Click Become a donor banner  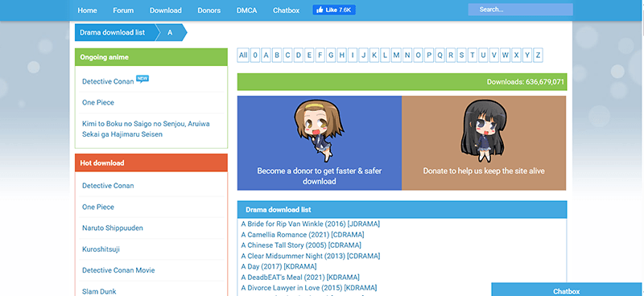(319, 143)
